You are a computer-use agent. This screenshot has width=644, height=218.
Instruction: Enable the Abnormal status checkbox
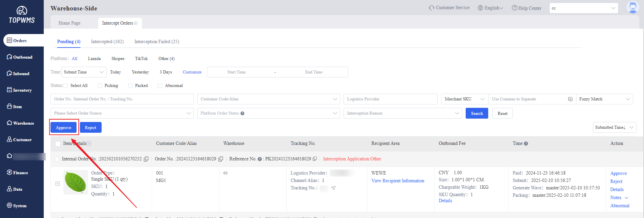(160, 86)
